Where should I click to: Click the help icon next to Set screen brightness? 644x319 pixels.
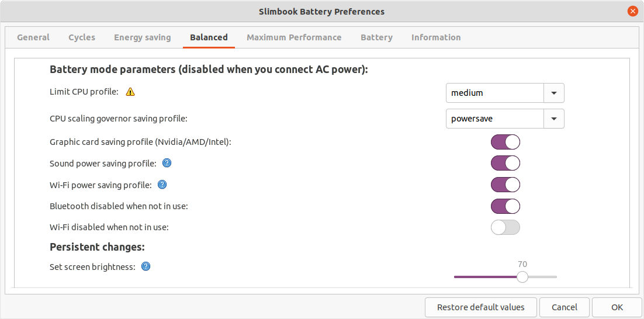[146, 266]
